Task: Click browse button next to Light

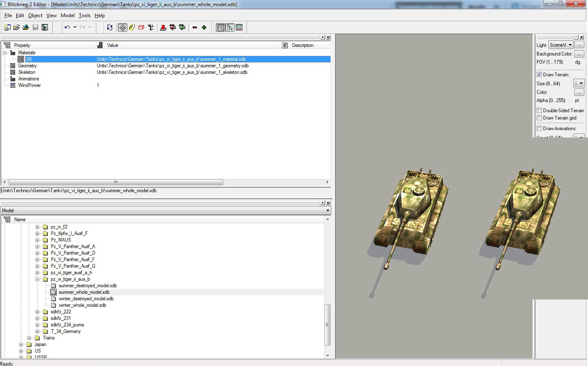Action: pos(579,45)
